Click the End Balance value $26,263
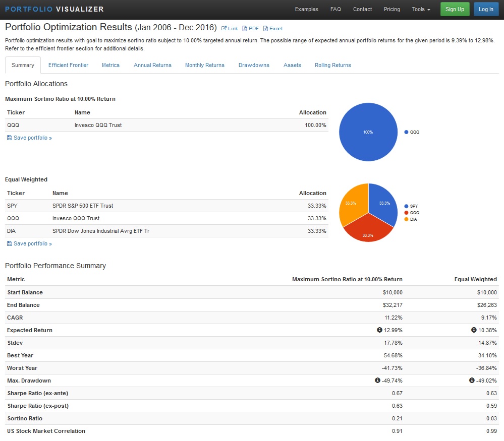Image resolution: width=504 pixels, height=441 pixels. pyautogui.click(x=487, y=305)
